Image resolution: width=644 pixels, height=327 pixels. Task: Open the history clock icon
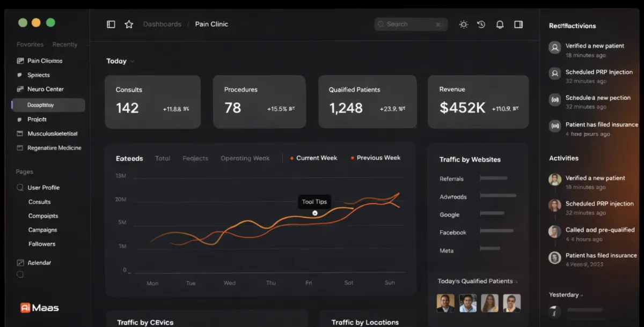pyautogui.click(x=481, y=24)
